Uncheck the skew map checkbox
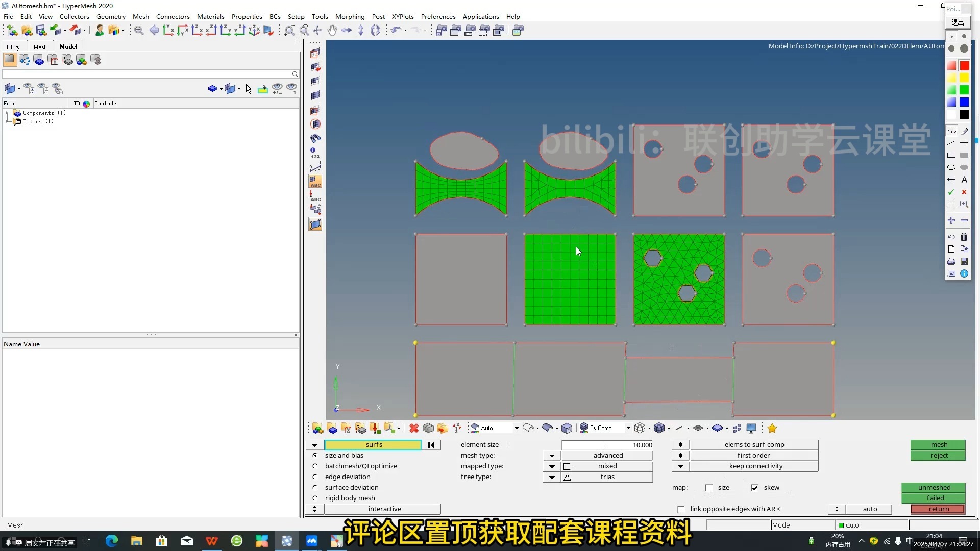Viewport: 980px width, 551px height. click(754, 488)
